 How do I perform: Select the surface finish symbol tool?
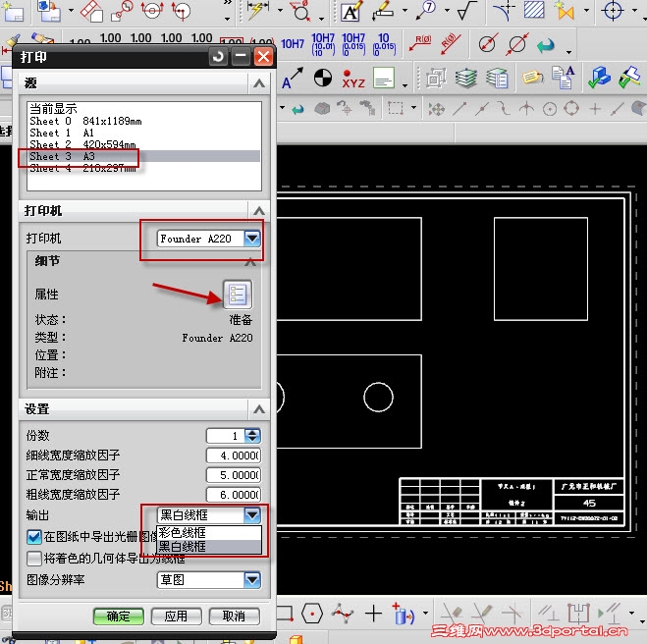click(x=466, y=11)
